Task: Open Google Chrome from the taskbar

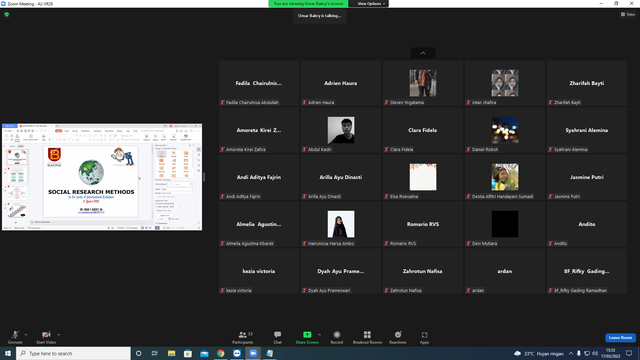Action: point(220,353)
